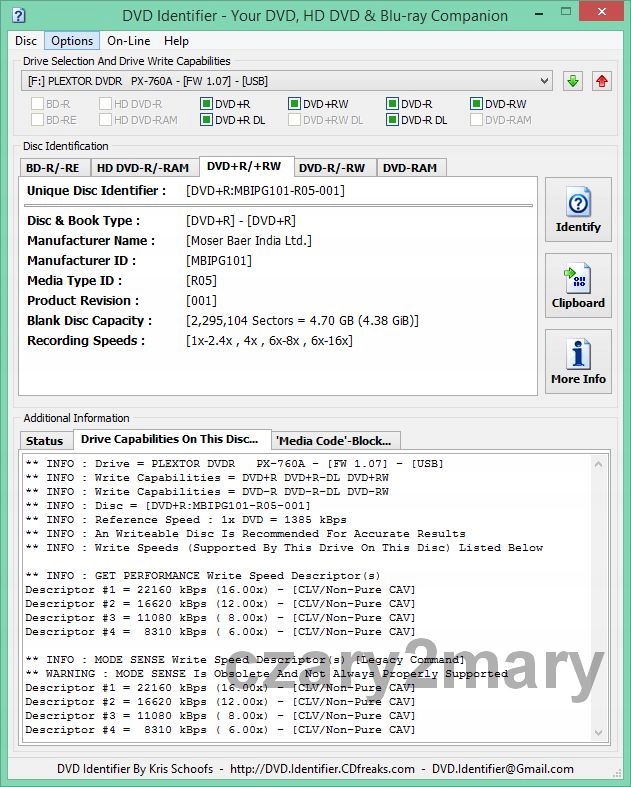Select the Status tab
This screenshot has height=787, width=631.
pyautogui.click(x=44, y=440)
